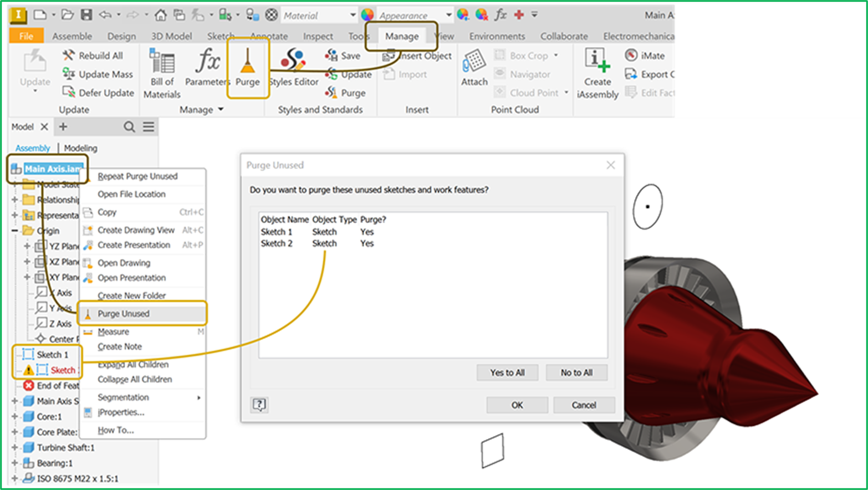Image resolution: width=868 pixels, height=490 pixels.
Task: Click Attach point cloud tool
Action: pos(474,68)
